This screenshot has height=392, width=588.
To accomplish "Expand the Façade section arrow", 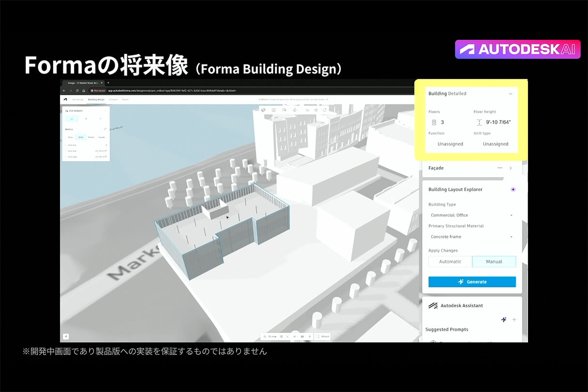I will (511, 168).
